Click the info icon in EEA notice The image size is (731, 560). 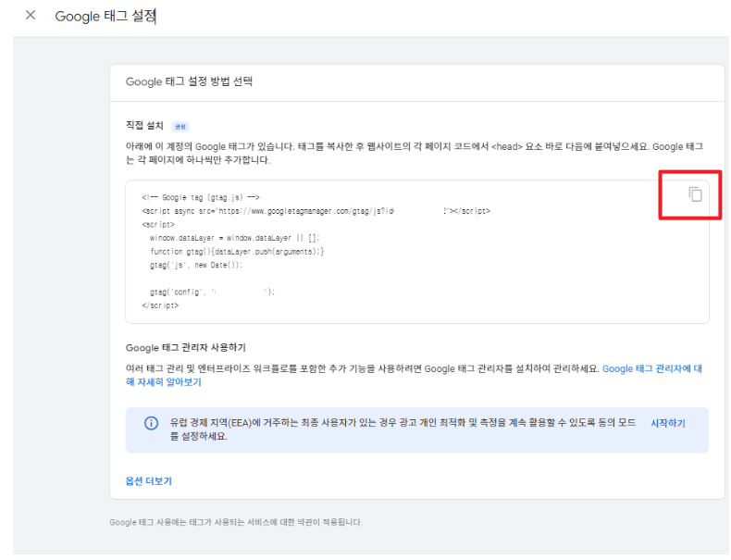[151, 423]
